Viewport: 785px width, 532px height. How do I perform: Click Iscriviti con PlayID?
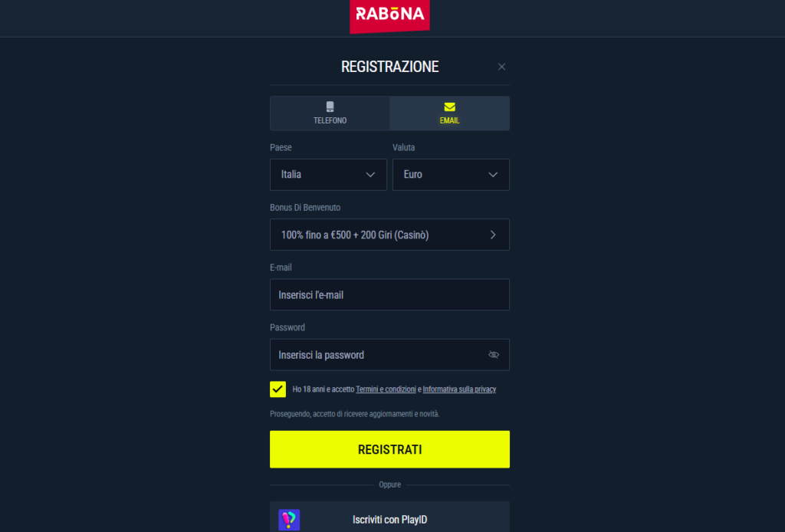(x=389, y=519)
